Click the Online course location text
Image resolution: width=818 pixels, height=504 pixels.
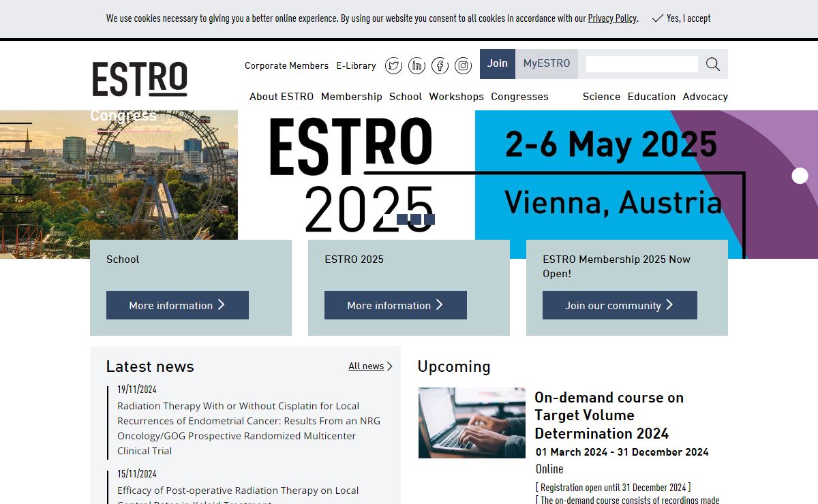click(549, 469)
